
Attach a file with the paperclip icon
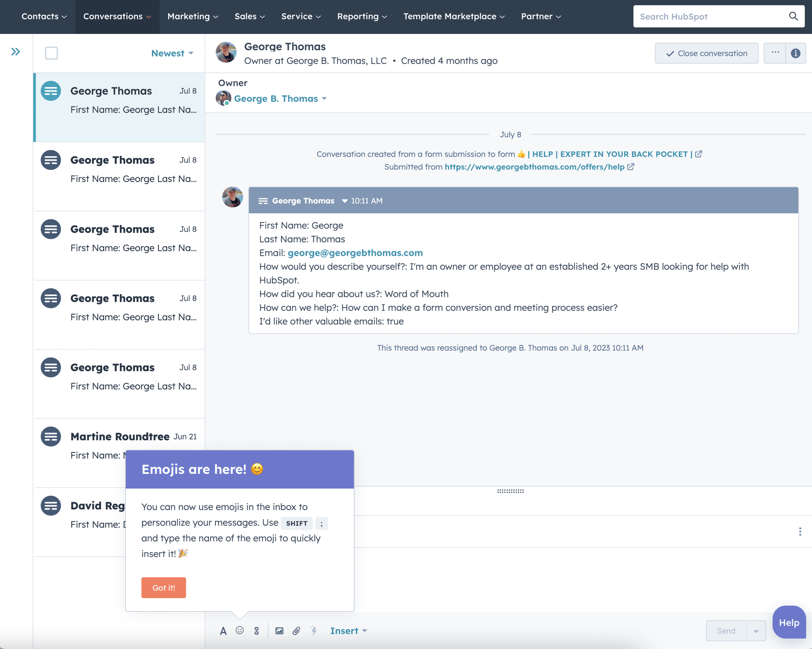[x=297, y=630]
